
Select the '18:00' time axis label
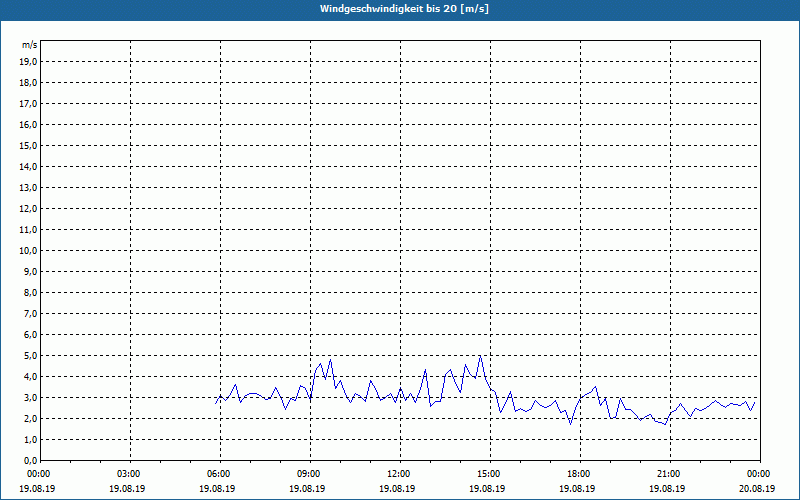(580, 474)
